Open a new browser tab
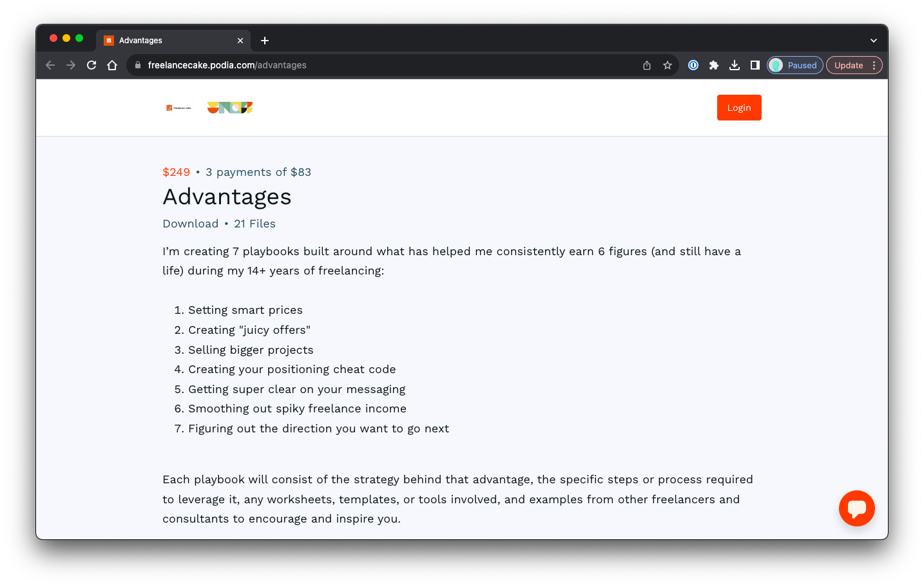This screenshot has width=924, height=587. (264, 40)
